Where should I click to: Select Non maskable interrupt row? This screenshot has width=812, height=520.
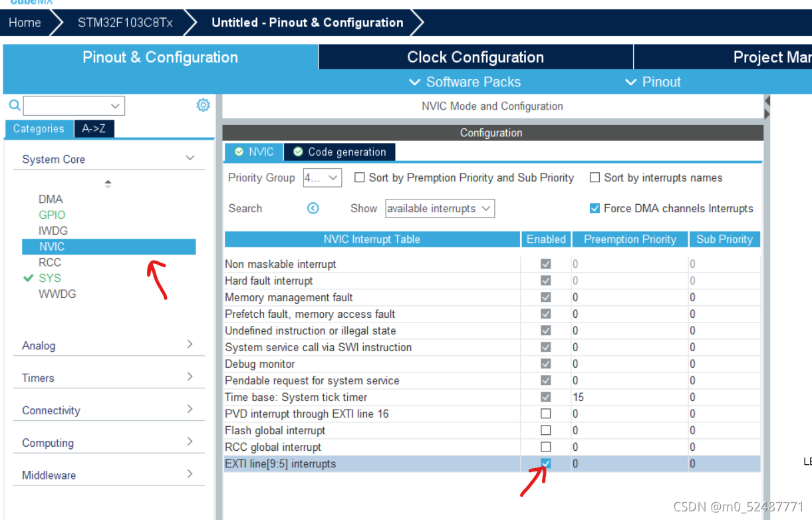pos(492,264)
